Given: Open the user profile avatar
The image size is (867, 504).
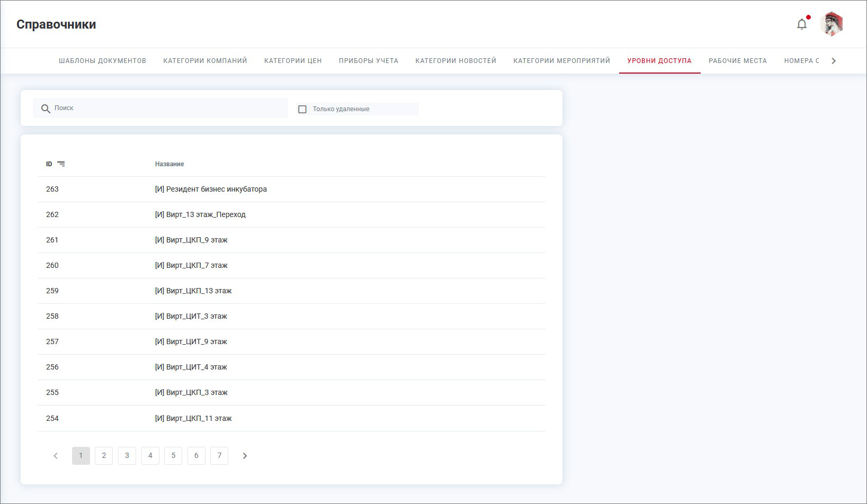Looking at the screenshot, I should (x=832, y=24).
